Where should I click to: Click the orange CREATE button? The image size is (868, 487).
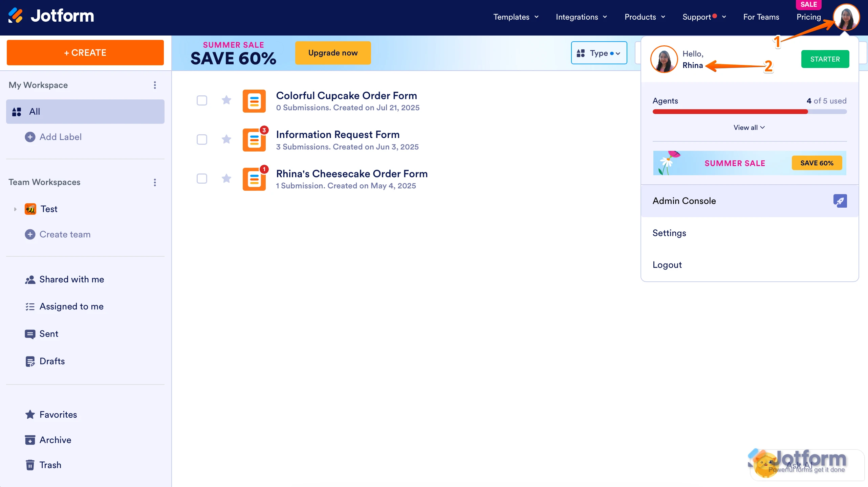(85, 53)
